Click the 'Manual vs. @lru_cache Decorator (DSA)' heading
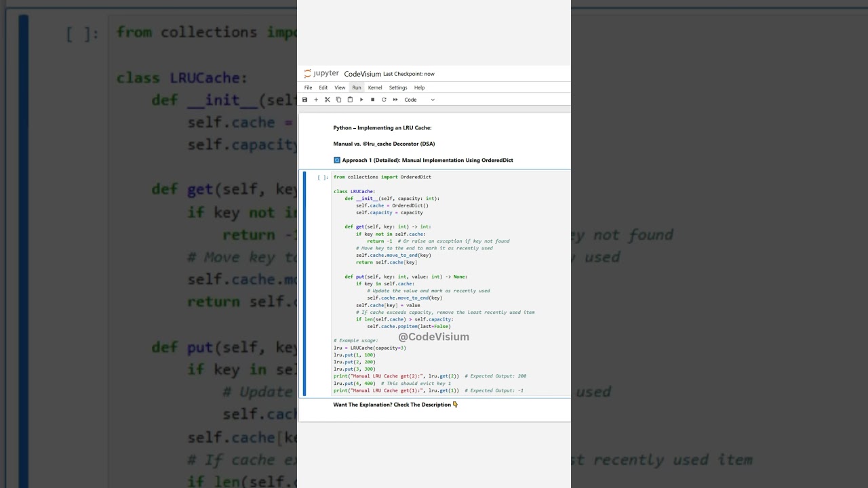868x488 pixels. pyautogui.click(x=384, y=144)
